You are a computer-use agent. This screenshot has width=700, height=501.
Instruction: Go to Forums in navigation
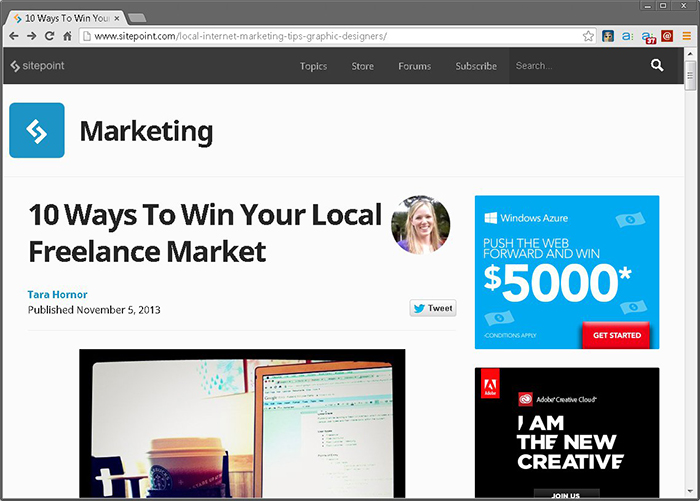414,66
